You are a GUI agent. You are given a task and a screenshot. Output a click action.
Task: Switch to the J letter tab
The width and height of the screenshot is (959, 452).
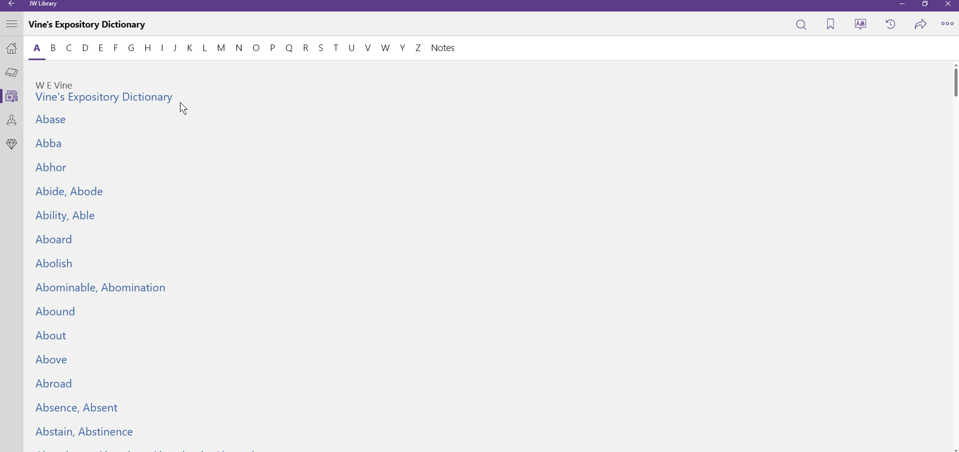click(174, 48)
